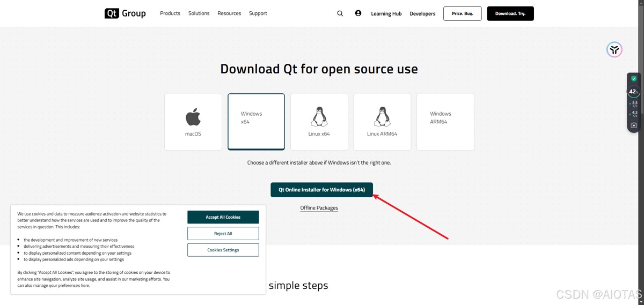Accept All Cookies
The width and height of the screenshot is (644, 305).
223,217
